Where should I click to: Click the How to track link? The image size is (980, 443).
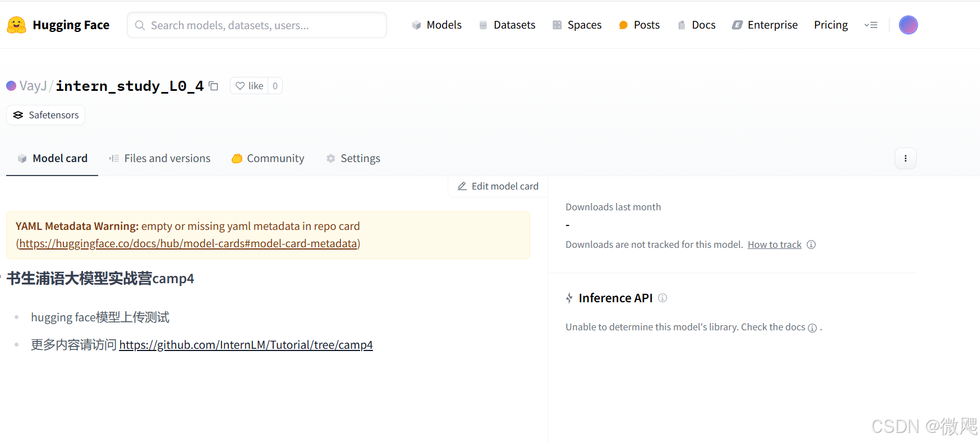coord(775,244)
